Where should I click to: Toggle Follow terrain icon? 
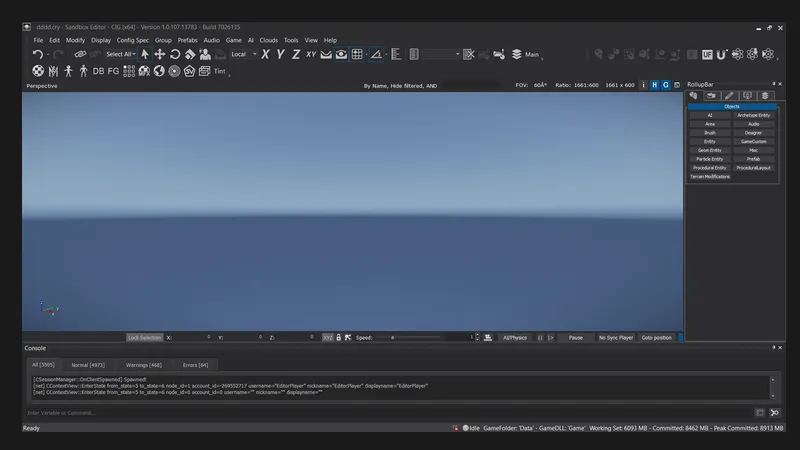pos(326,54)
